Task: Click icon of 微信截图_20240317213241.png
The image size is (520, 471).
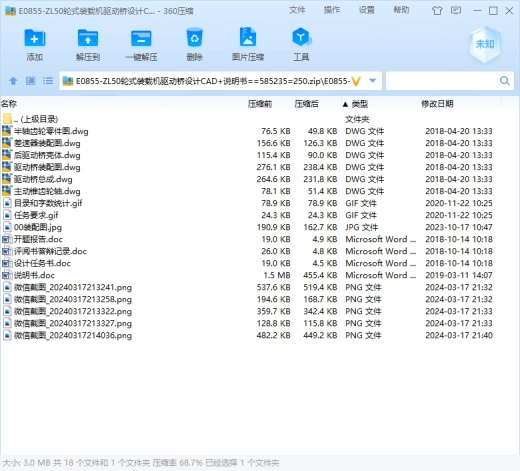Action: click(7, 287)
